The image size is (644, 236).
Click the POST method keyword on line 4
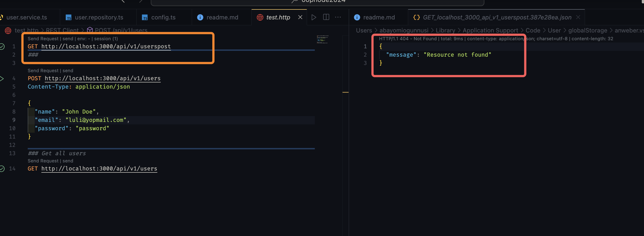click(x=34, y=78)
